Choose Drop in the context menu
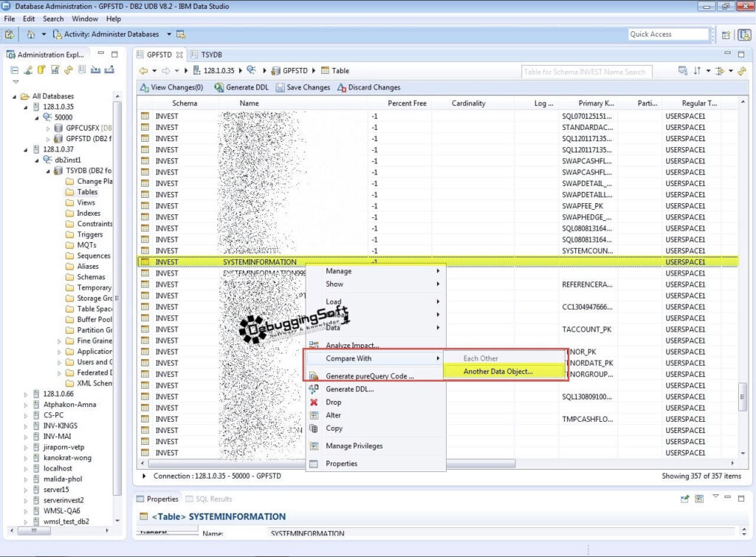 click(x=376, y=402)
